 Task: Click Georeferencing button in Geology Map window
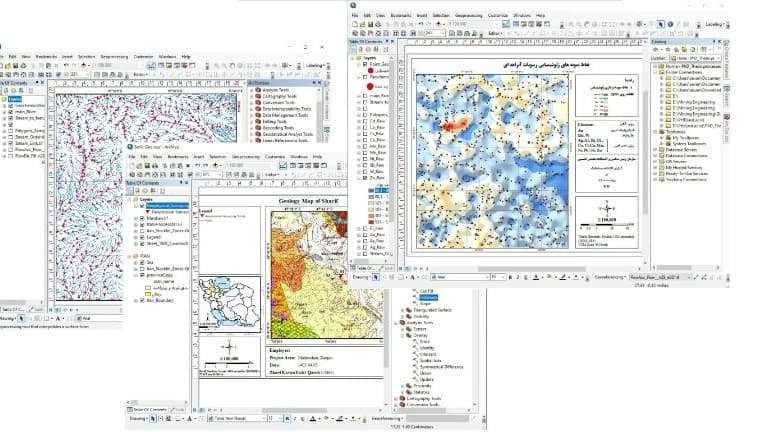click(387, 418)
